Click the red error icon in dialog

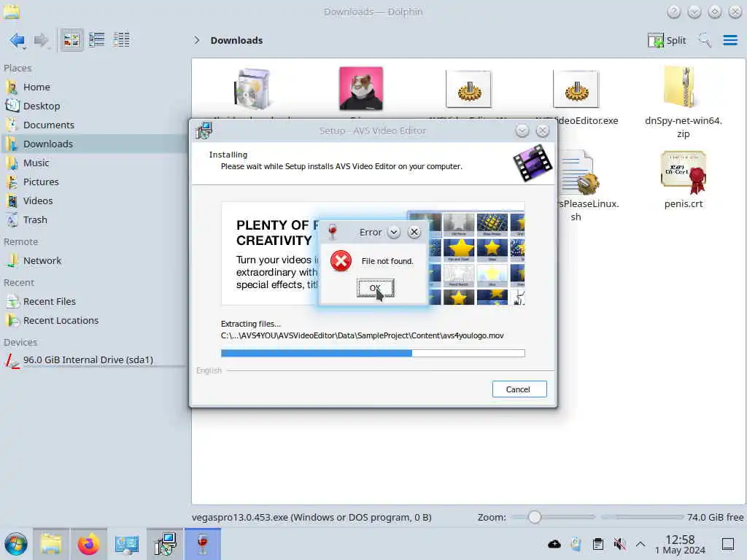click(x=341, y=261)
